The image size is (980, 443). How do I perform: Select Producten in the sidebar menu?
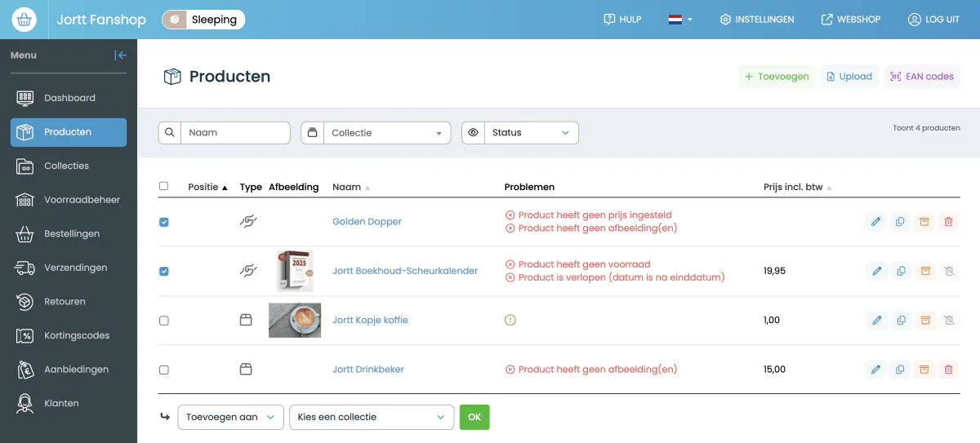[x=69, y=132]
